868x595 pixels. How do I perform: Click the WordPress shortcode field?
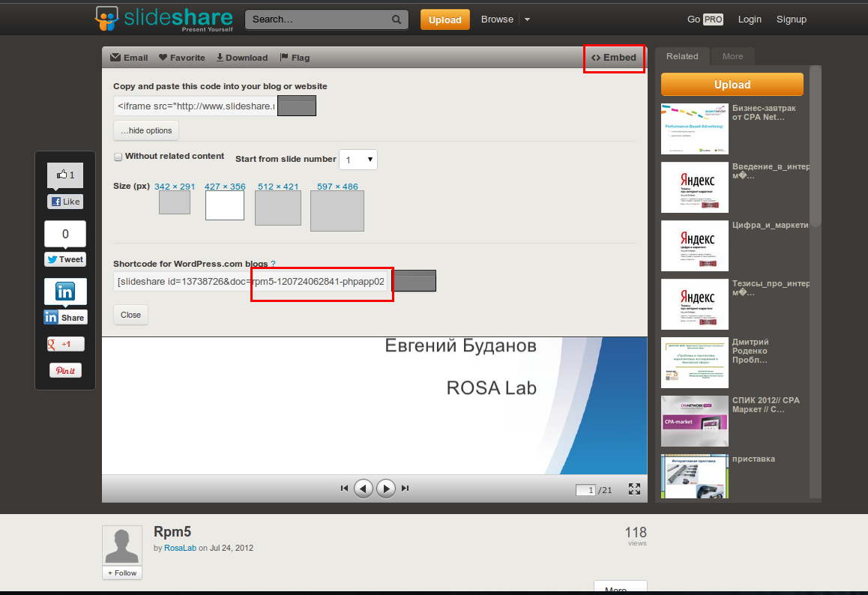(251, 281)
